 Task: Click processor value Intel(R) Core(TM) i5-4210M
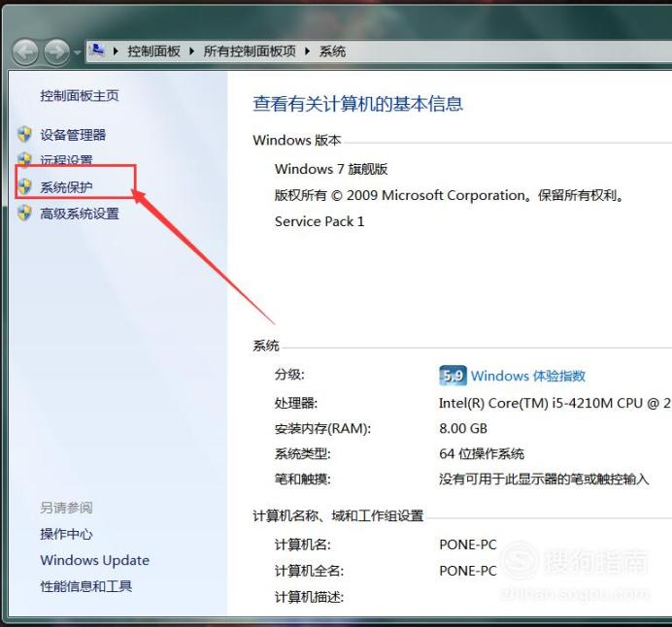point(554,403)
